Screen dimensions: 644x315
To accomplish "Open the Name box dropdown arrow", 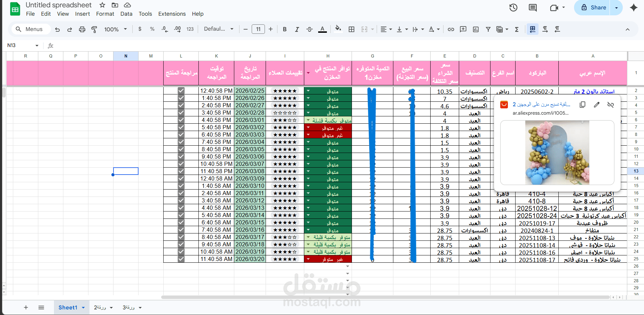I will coord(37,46).
